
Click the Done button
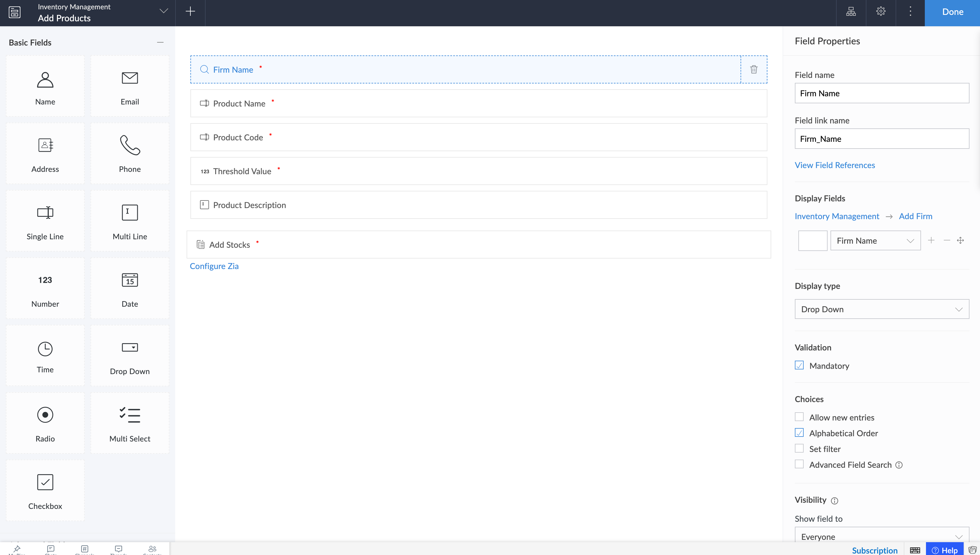tap(952, 12)
